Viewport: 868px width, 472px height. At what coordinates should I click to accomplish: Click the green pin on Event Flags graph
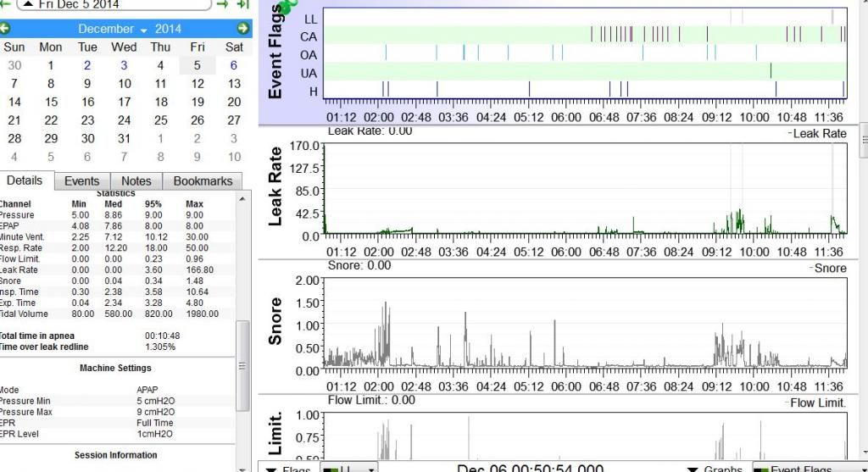coord(287,7)
